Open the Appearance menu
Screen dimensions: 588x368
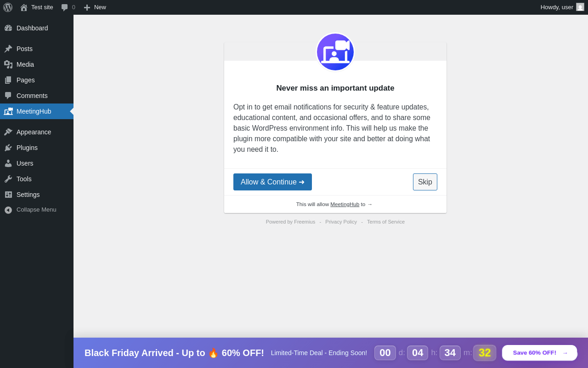(37, 132)
